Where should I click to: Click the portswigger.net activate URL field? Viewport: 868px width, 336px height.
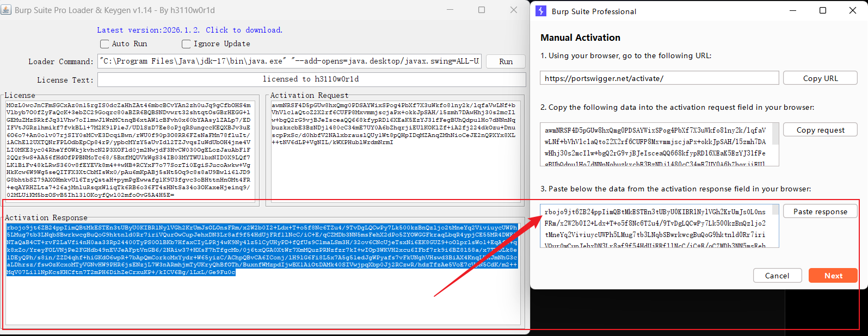point(659,78)
